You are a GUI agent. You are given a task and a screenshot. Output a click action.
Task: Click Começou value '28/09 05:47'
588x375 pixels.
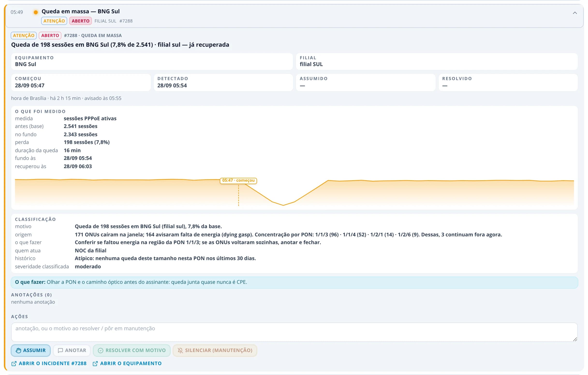(x=30, y=85)
